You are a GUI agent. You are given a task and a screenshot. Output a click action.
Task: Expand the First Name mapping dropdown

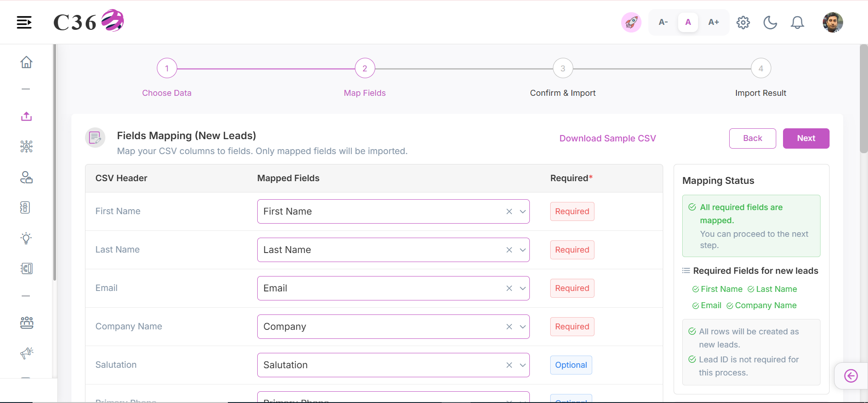(x=523, y=211)
